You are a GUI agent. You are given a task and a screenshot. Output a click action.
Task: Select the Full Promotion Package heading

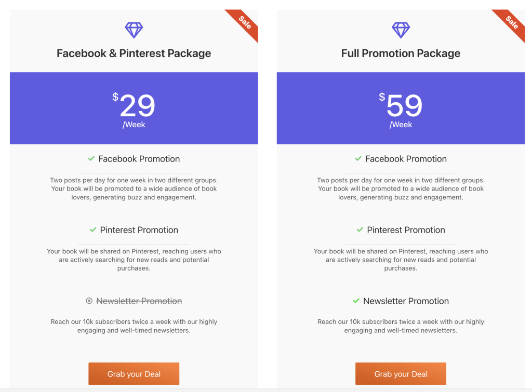[401, 53]
